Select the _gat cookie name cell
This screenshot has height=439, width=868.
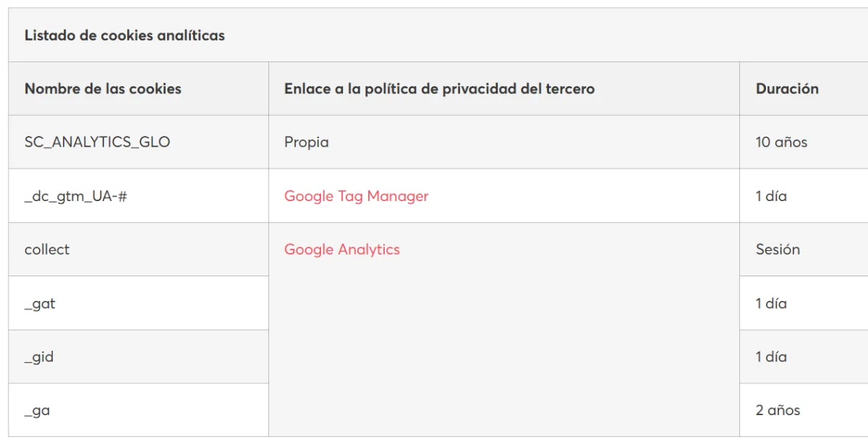tap(40, 304)
